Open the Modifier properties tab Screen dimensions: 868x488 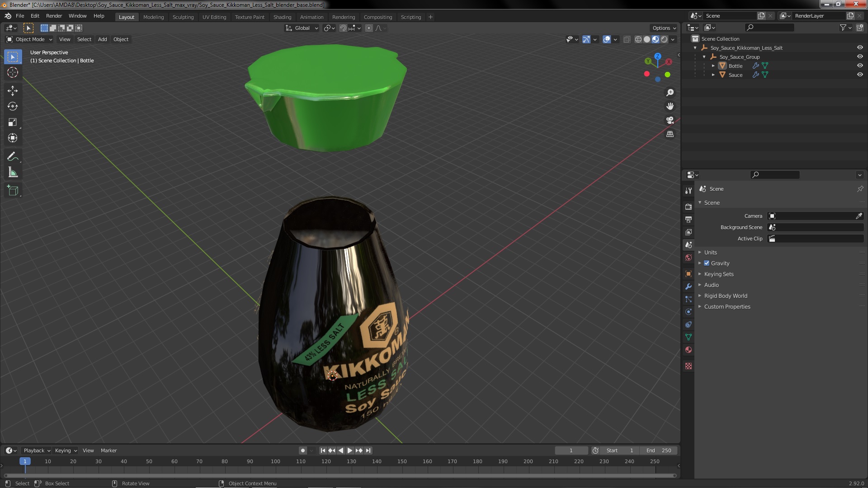click(x=688, y=286)
